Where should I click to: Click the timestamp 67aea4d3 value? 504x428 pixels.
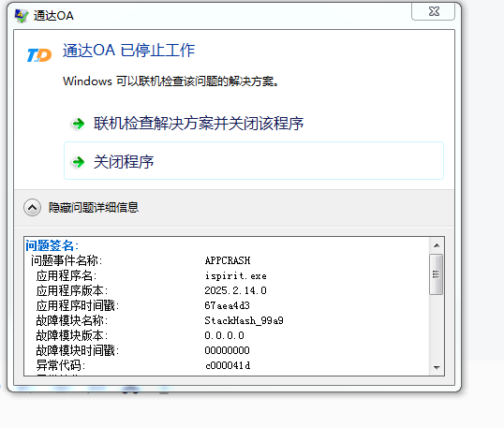coord(228,305)
